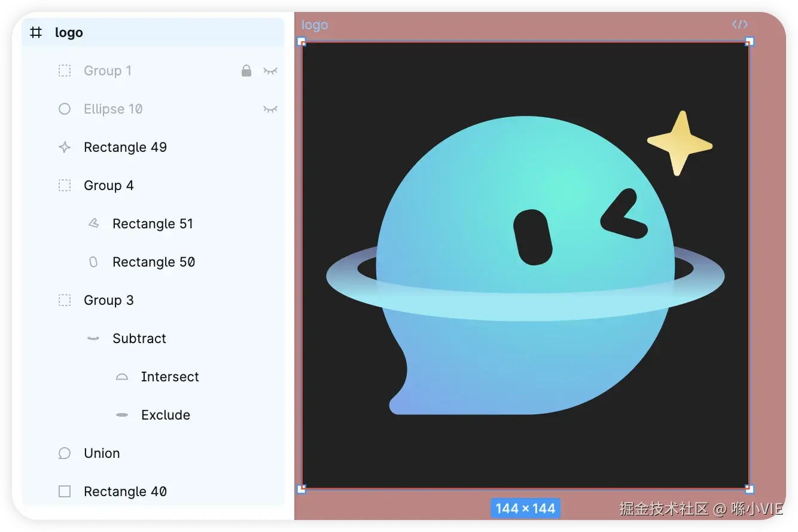Click the Ellipse 10 circle icon
The image size is (798, 532).
[65, 109]
